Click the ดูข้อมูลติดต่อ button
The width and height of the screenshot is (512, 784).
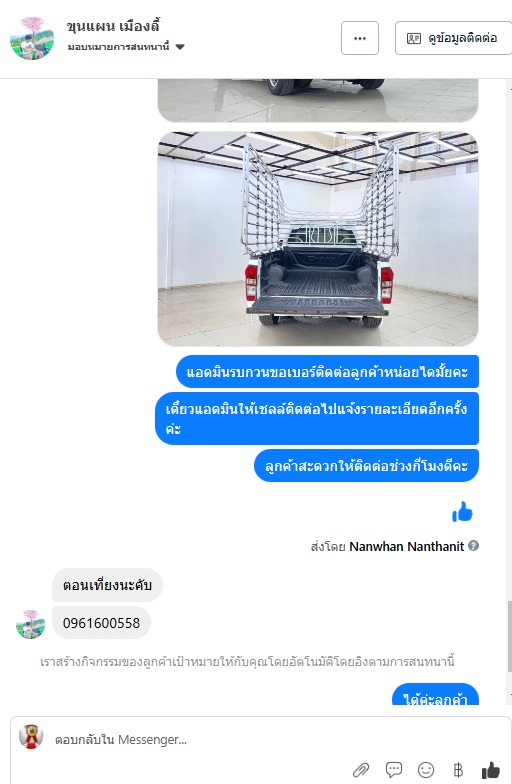[453, 38]
